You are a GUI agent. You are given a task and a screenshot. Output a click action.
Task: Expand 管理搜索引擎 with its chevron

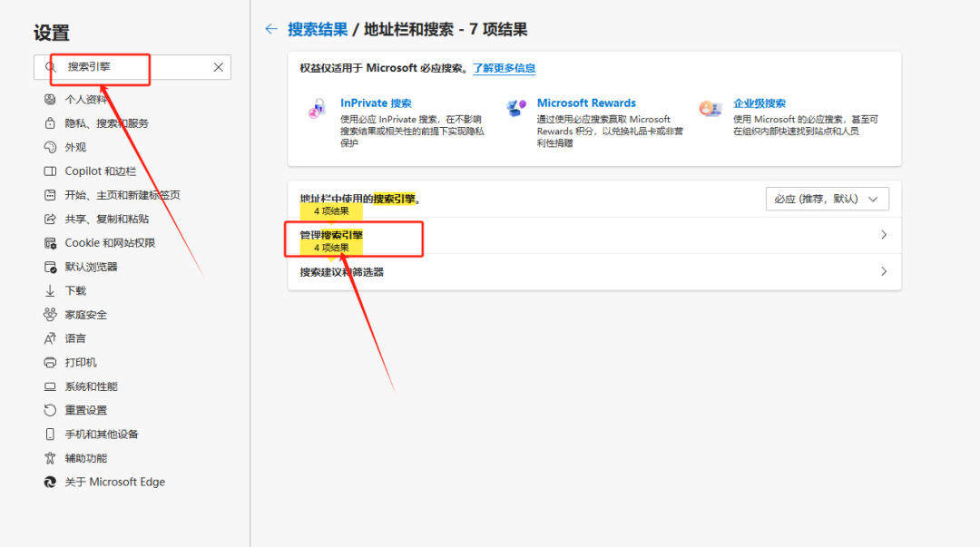coord(884,235)
